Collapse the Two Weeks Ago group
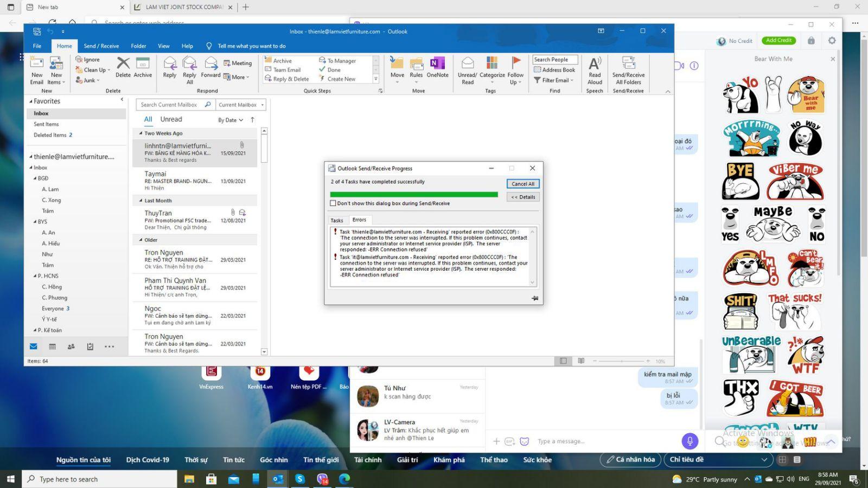Screen dimensions: 868x488 (141, 133)
